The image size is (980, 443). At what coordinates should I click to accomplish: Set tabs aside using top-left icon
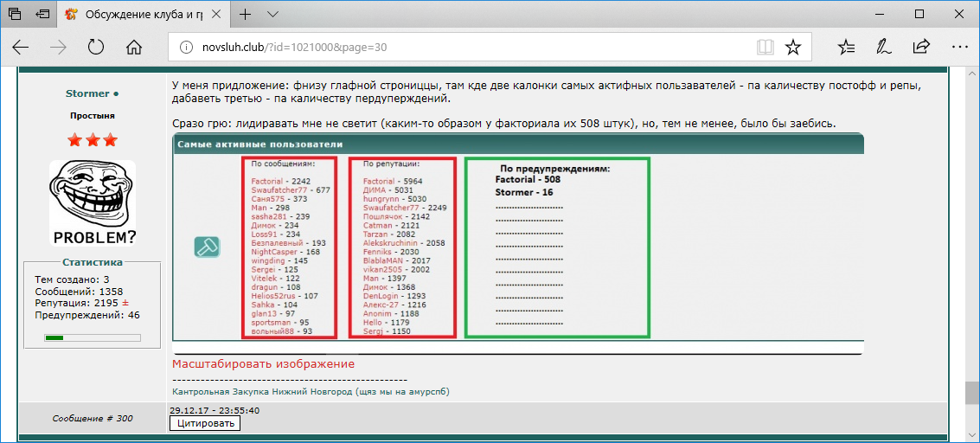tap(42, 15)
